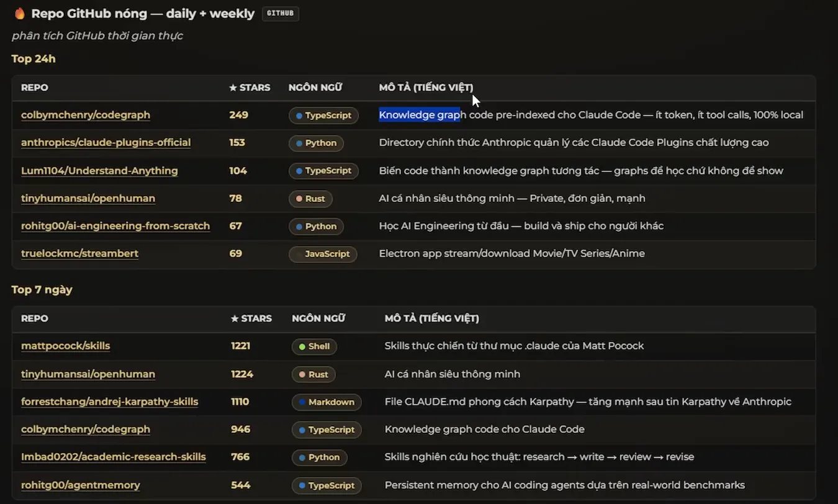Click star count 766
The height and width of the screenshot is (504, 838).
240,457
